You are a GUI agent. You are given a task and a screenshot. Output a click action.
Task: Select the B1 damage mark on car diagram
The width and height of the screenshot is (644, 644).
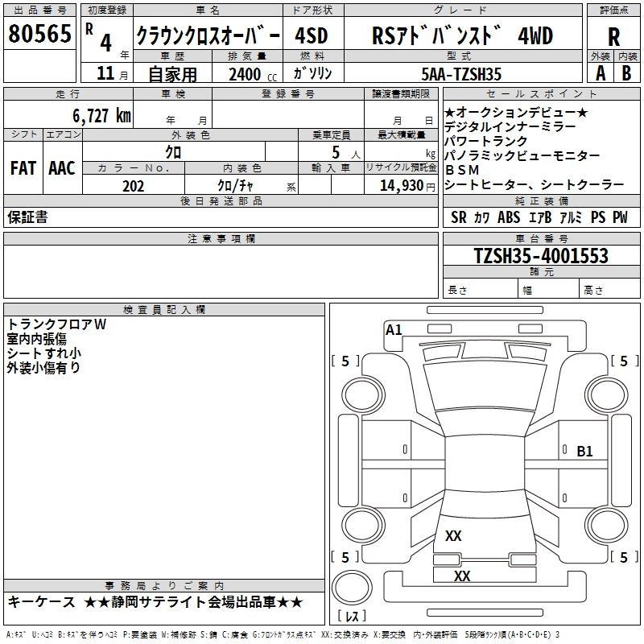click(584, 452)
